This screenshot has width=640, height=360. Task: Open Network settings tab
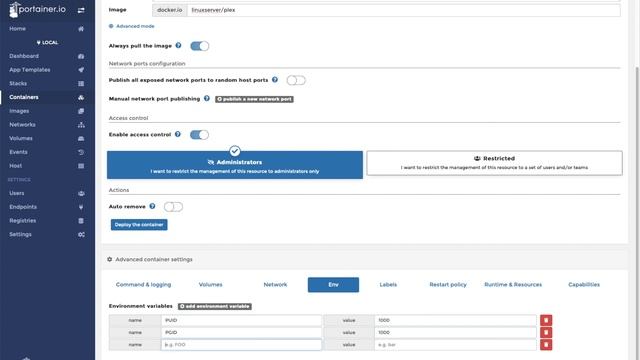tap(275, 284)
